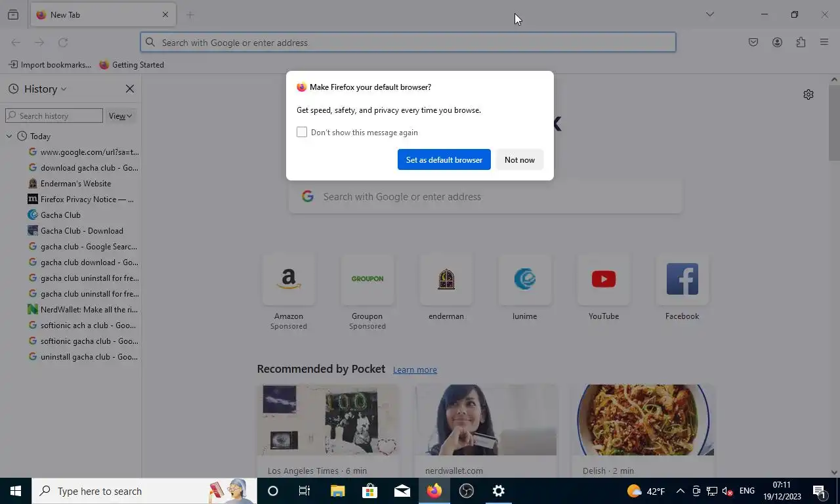
Task: Open Getting Started bookmark
Action: pyautogui.click(x=131, y=65)
